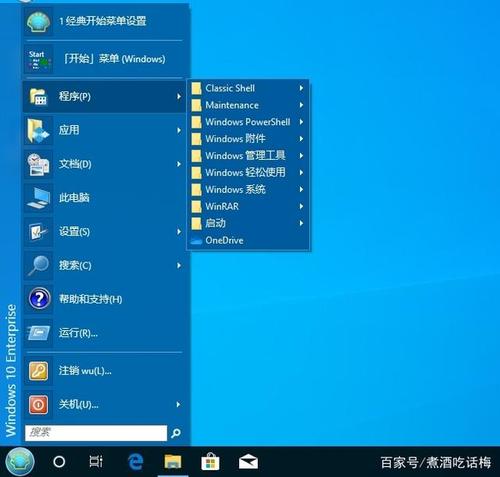The image size is (500, 477).
Task: Expand the 关机(U) submenu arrow
Action: coord(179,405)
